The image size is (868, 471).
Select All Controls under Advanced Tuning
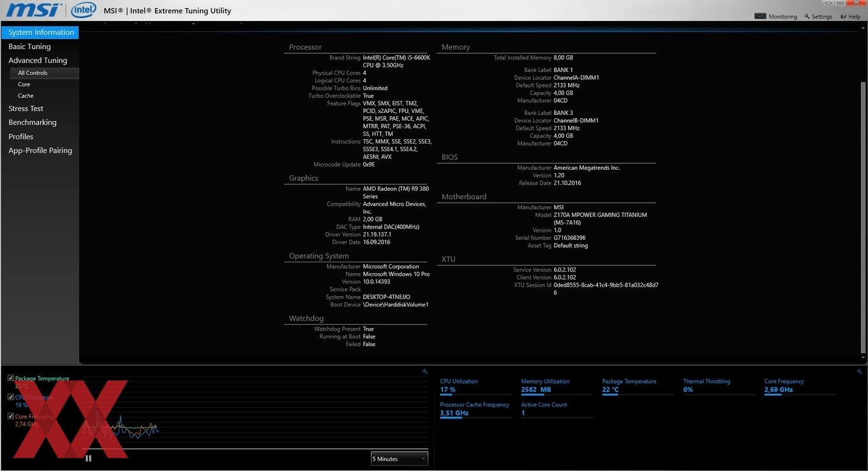tap(44, 73)
